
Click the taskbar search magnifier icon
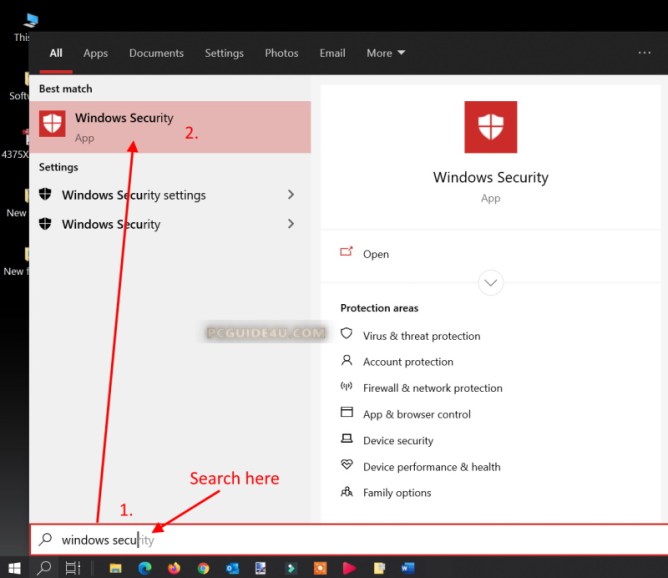pyautogui.click(x=44, y=568)
